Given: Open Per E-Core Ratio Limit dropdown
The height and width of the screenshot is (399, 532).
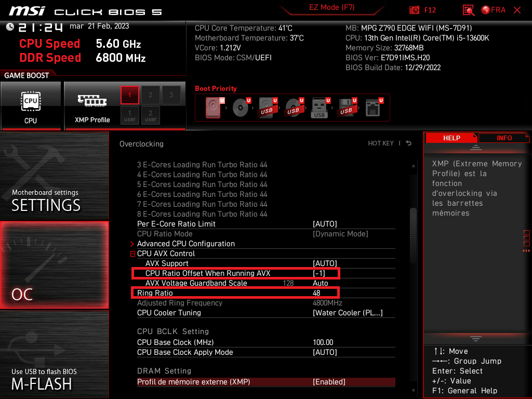Looking at the screenshot, I should tap(324, 224).
